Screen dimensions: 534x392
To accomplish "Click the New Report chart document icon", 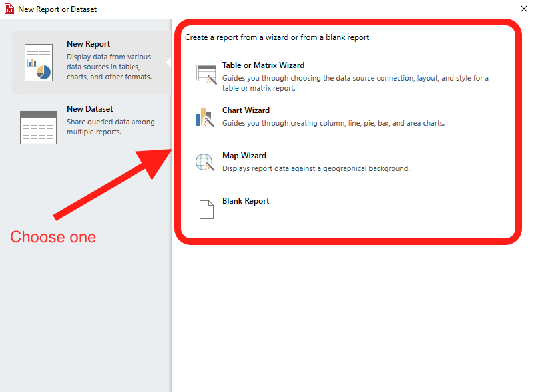I will pyautogui.click(x=38, y=63).
